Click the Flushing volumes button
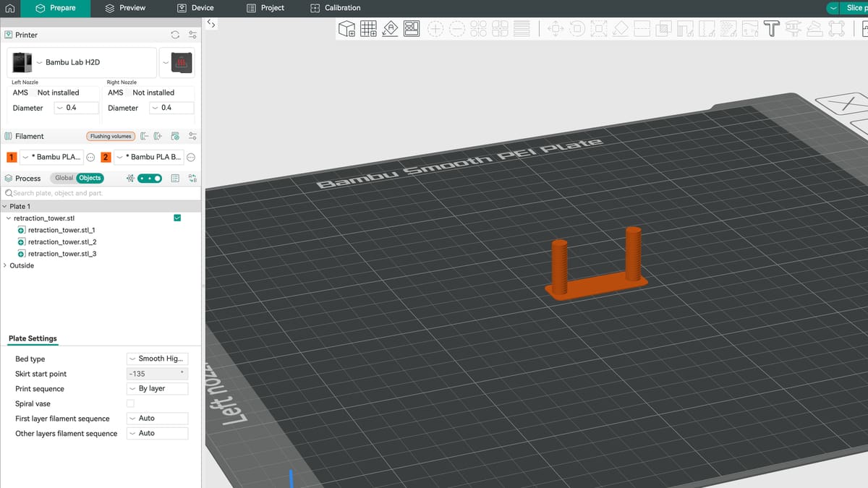 coord(111,136)
